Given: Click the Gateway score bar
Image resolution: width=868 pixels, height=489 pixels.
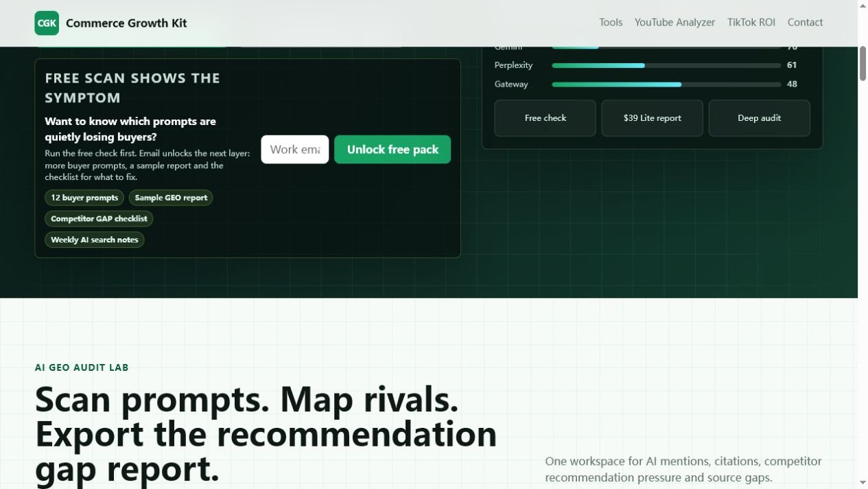Looking at the screenshot, I should tap(666, 84).
